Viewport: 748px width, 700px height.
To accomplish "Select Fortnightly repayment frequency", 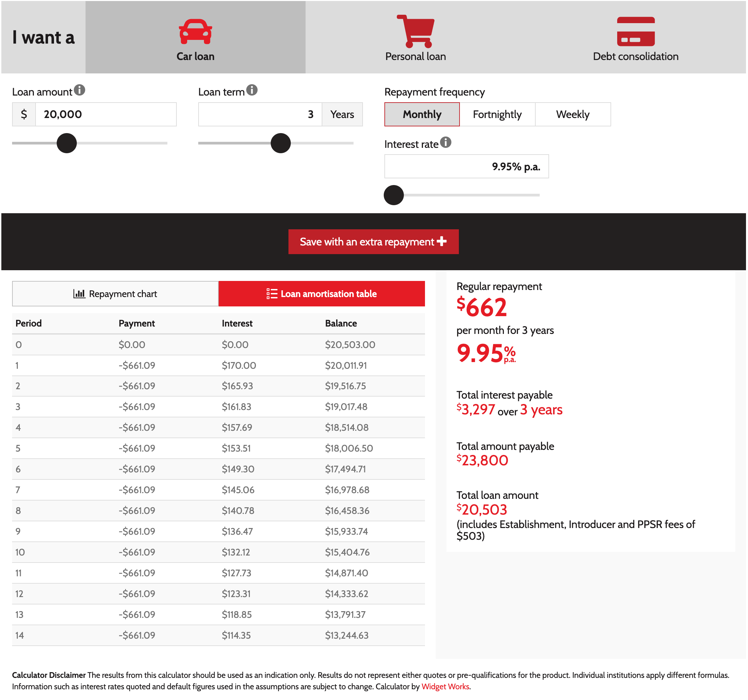I will click(497, 114).
